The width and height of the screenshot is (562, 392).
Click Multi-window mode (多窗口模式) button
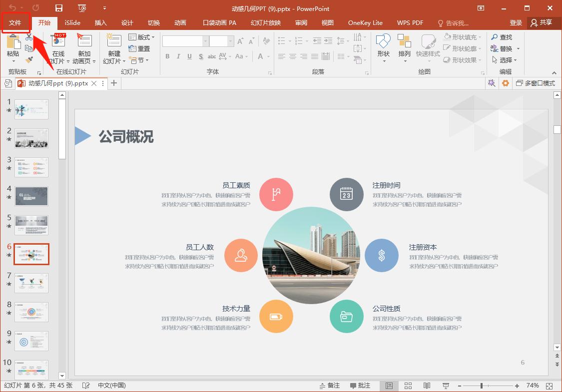[x=535, y=83]
